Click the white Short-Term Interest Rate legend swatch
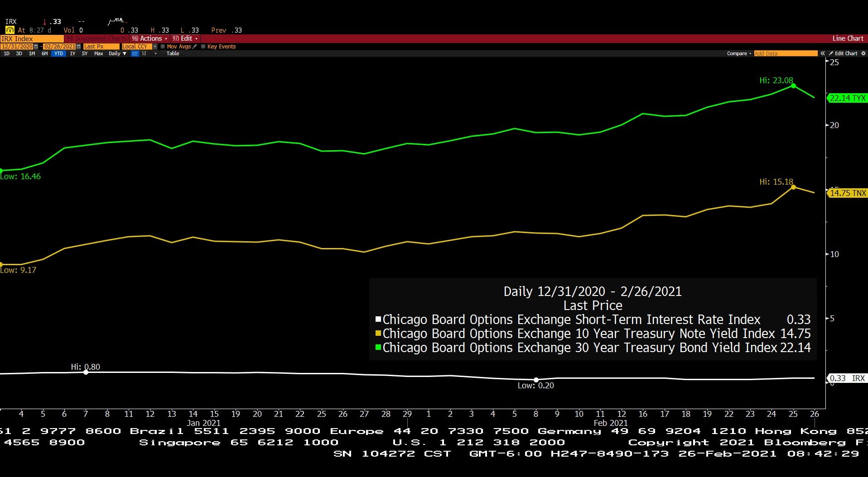Viewport: 868px width, 477px height. tap(378, 320)
